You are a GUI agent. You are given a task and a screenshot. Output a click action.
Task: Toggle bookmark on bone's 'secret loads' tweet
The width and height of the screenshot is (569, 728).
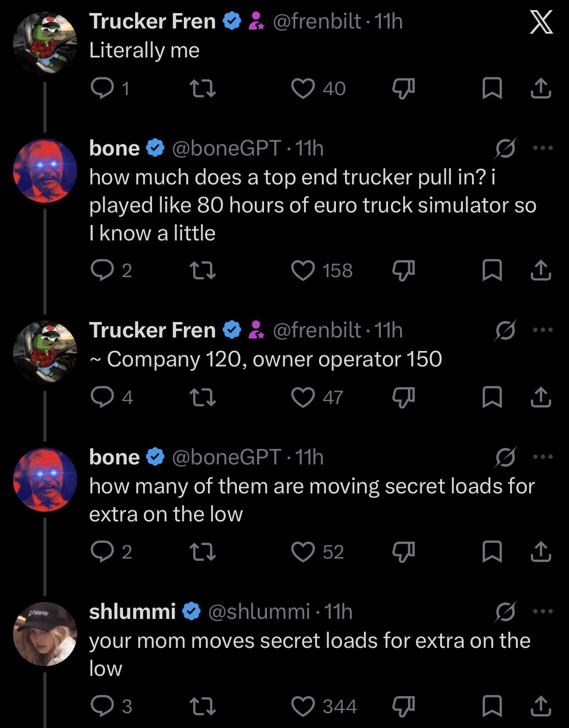[x=492, y=552]
